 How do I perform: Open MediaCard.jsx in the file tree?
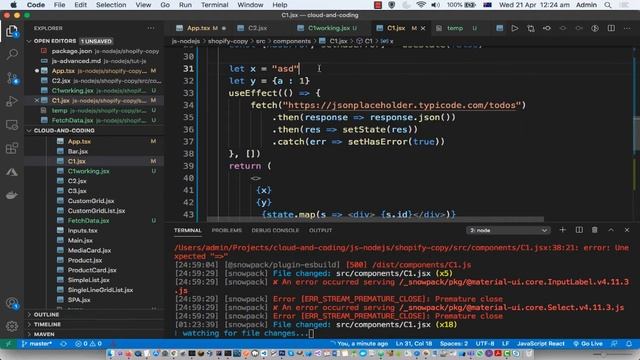coord(89,250)
